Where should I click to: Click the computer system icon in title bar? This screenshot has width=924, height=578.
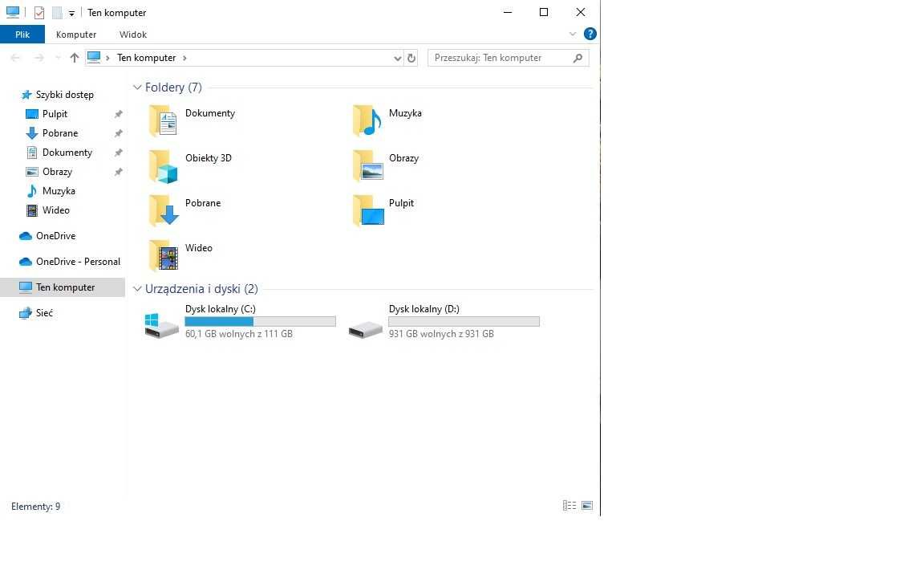[12, 12]
